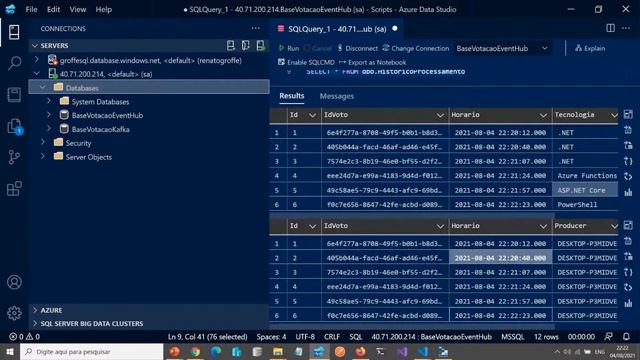Collapse the 40.71.200.214 server node

(37, 74)
